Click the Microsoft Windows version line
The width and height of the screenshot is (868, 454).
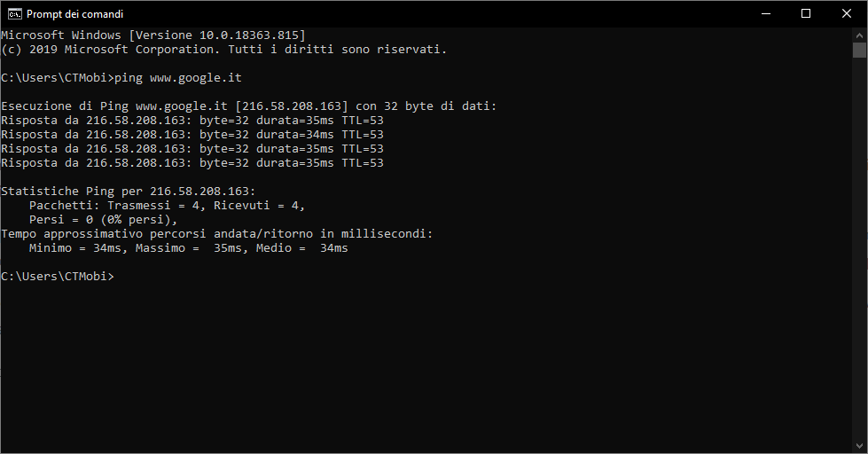pyautogui.click(x=152, y=35)
